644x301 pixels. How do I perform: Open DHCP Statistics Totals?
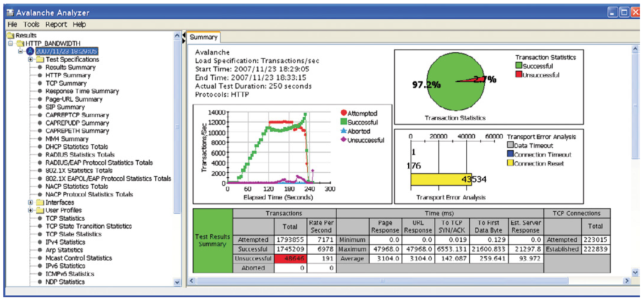(76, 146)
